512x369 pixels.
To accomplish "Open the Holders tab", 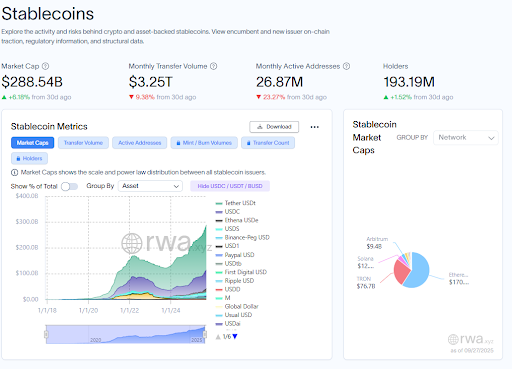I will pos(29,158).
